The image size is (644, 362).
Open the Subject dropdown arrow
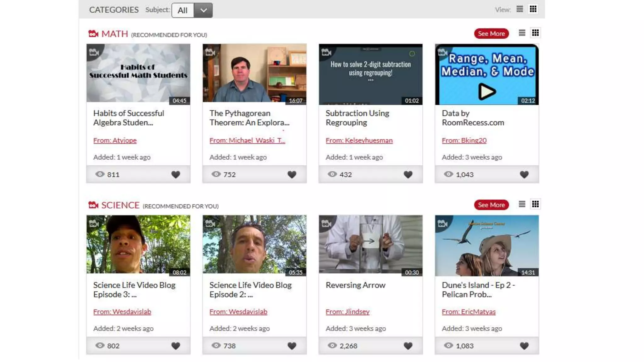click(x=203, y=10)
